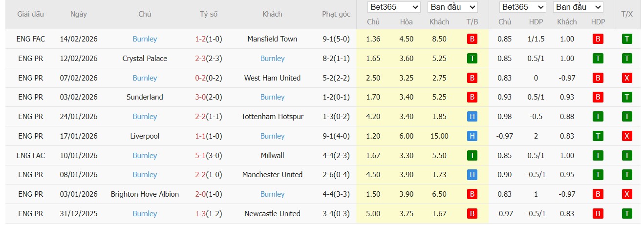Screen dimensions: 644x225
Task: Open the first Ban đầu odds dropdown
Action: click(x=452, y=7)
